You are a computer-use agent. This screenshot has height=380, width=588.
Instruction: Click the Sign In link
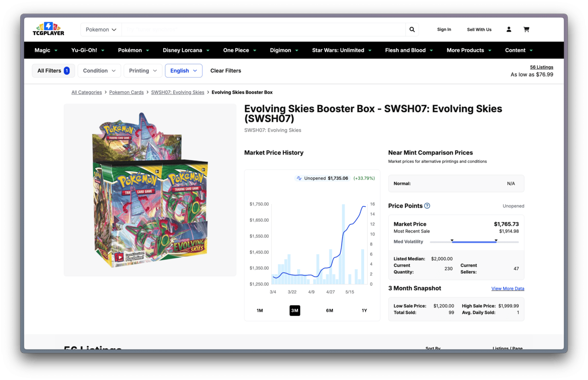tap(444, 30)
